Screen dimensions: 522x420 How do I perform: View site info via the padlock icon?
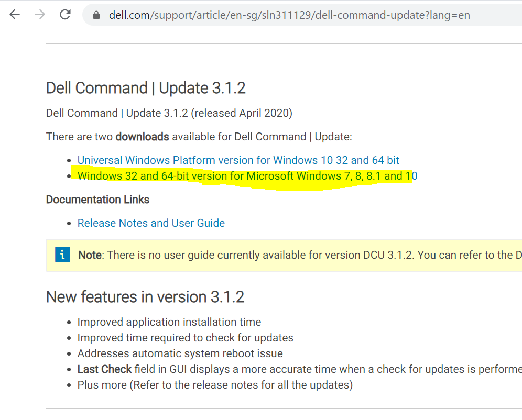click(x=96, y=15)
